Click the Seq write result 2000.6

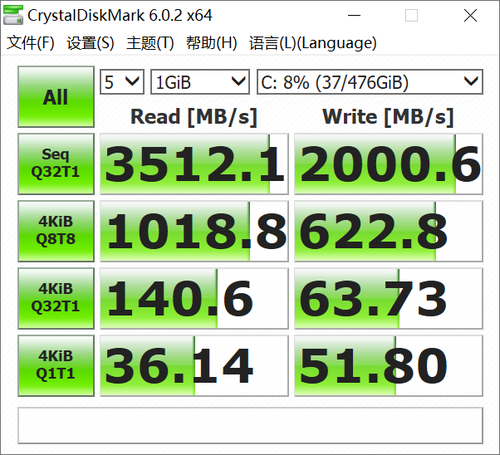[389, 164]
